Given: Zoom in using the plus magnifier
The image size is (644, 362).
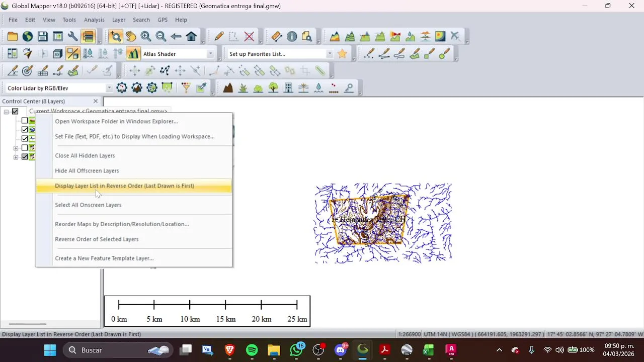Looking at the screenshot, I should click(146, 36).
